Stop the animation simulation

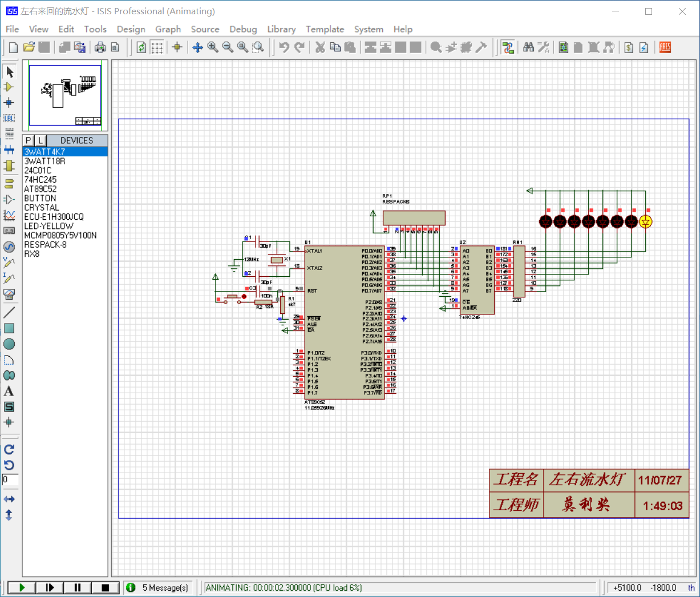(105, 587)
